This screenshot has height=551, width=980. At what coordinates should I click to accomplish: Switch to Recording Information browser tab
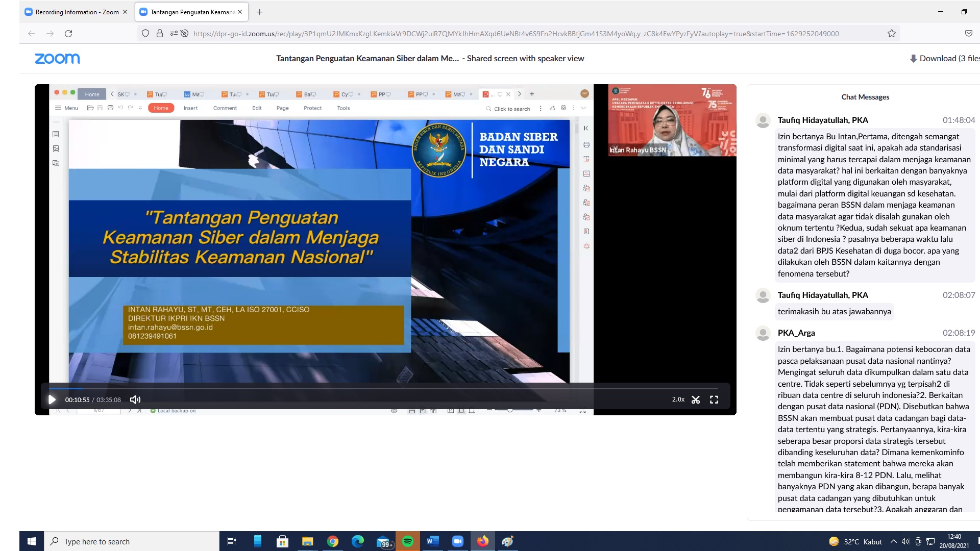coord(77,12)
